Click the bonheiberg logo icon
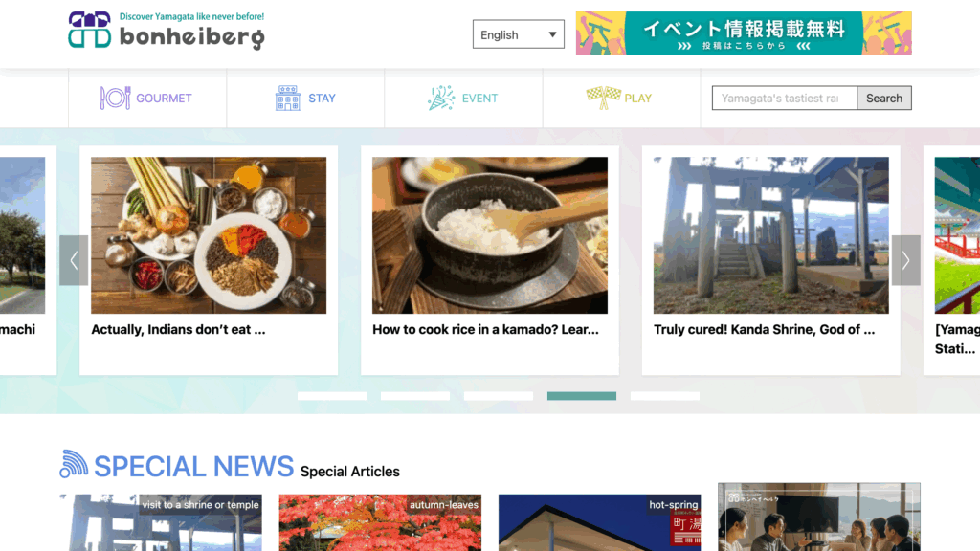The image size is (980, 551). (89, 30)
